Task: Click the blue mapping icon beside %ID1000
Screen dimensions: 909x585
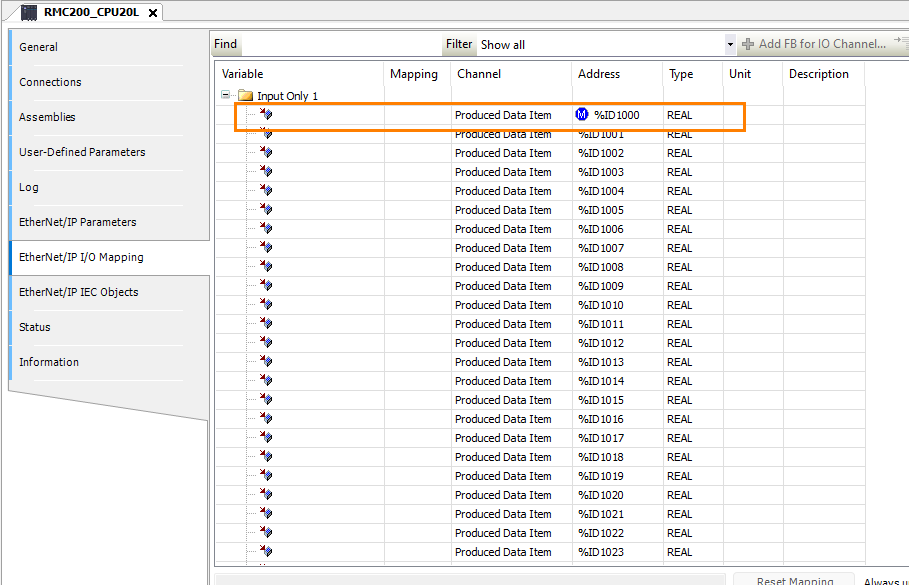Action: click(x=582, y=115)
